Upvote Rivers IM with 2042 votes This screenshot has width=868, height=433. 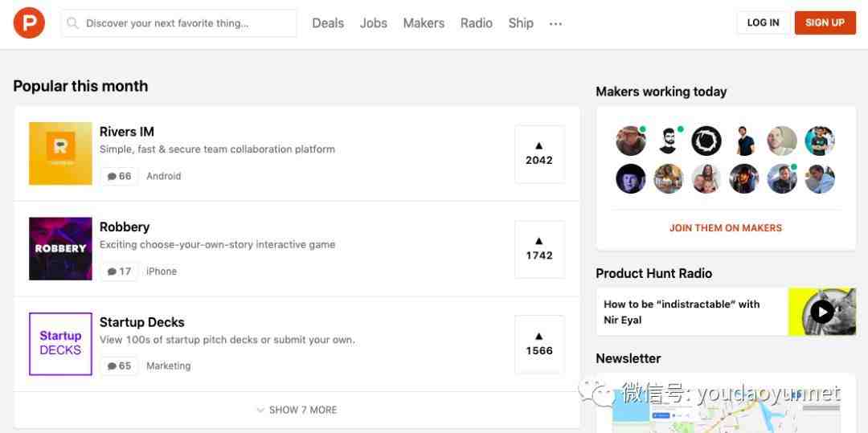pos(539,153)
